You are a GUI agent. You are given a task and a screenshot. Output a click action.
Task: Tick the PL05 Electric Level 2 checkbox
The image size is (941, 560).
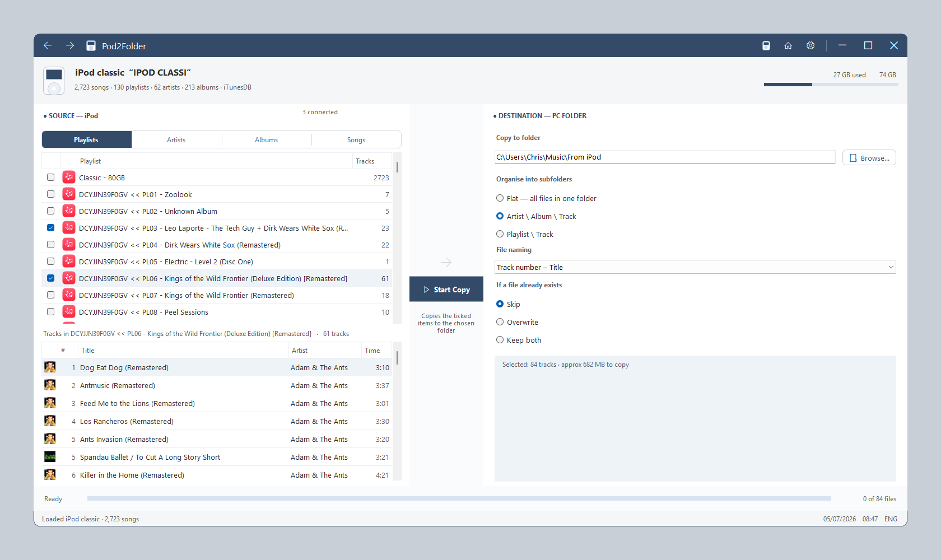50,261
